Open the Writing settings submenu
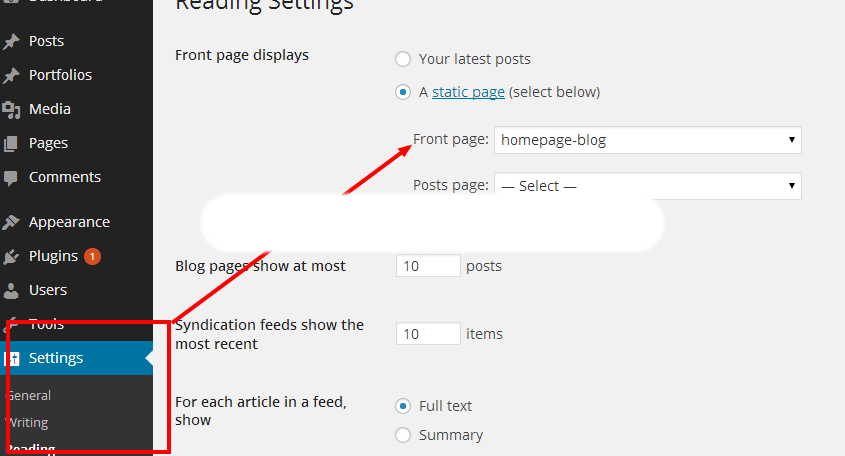845x456 pixels. coord(28,423)
